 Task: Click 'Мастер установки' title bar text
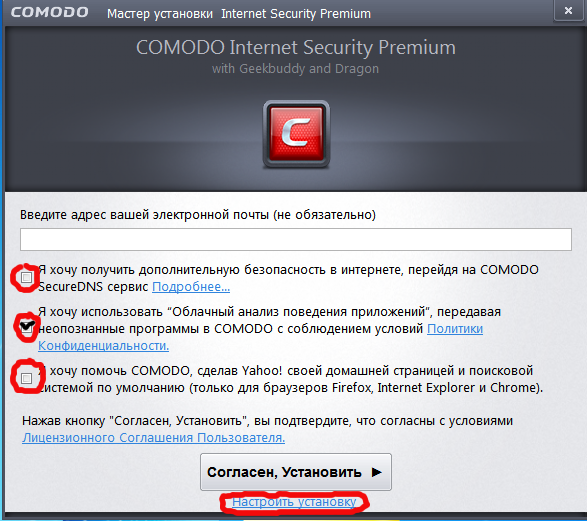click(160, 14)
